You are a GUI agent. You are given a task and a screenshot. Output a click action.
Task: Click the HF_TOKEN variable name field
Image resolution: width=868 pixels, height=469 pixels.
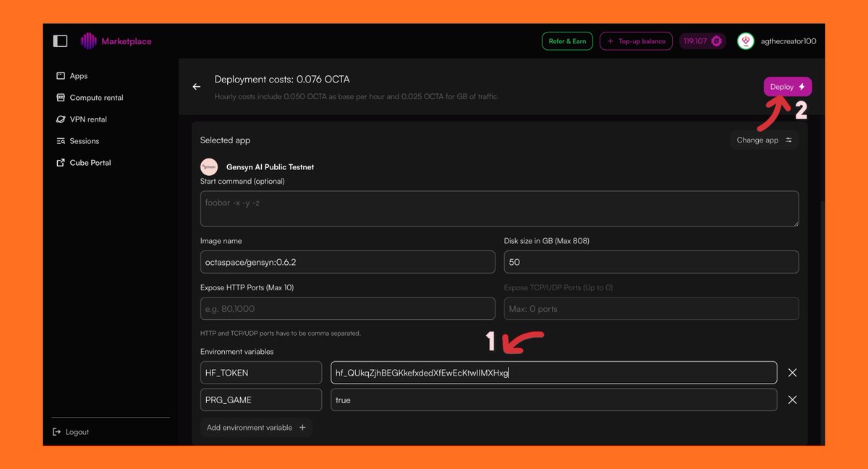click(x=261, y=373)
